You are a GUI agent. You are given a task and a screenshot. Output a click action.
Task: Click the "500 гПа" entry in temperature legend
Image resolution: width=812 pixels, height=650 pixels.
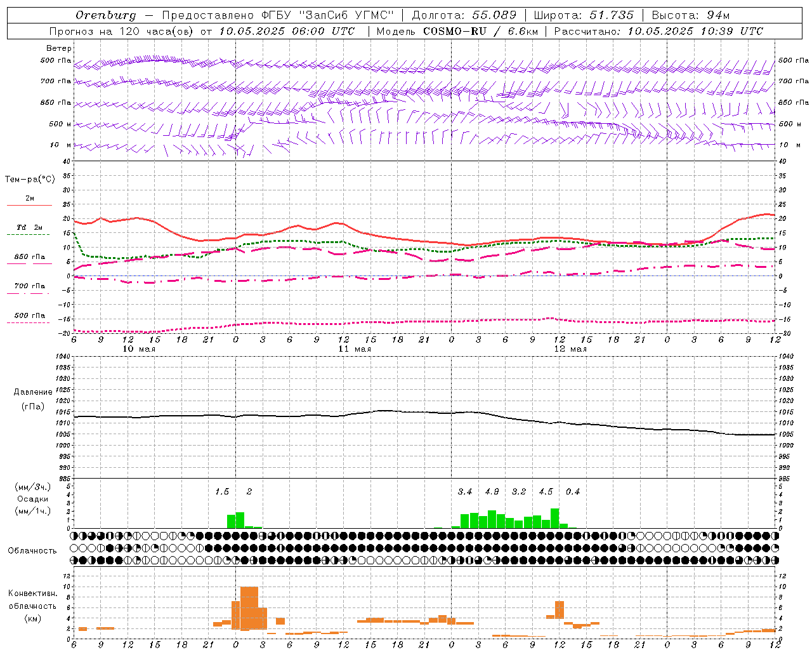coord(30,315)
